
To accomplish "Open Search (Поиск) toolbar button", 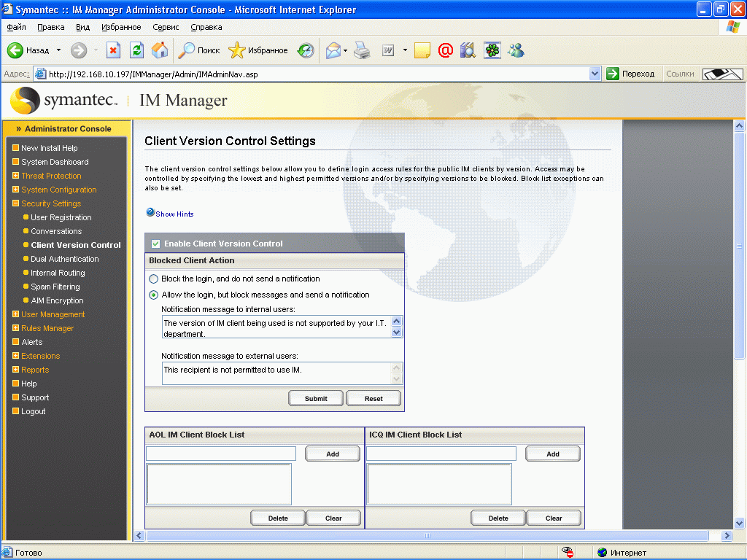I will [x=198, y=50].
